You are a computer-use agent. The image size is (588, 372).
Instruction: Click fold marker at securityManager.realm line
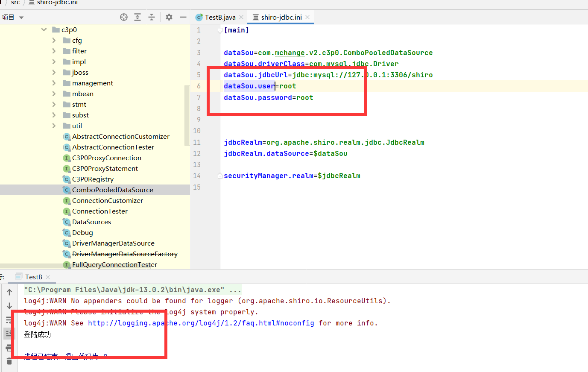220,176
